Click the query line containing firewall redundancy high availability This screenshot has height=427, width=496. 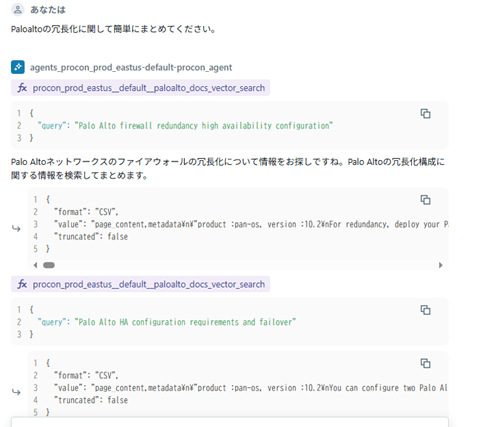[x=185, y=126]
